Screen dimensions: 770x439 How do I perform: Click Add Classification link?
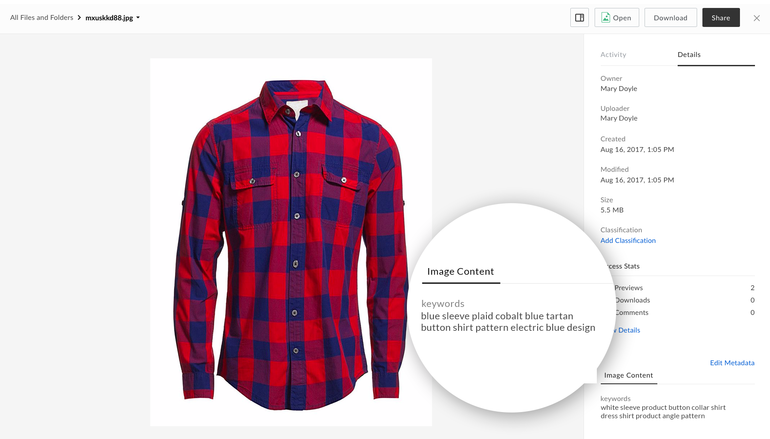pos(628,241)
